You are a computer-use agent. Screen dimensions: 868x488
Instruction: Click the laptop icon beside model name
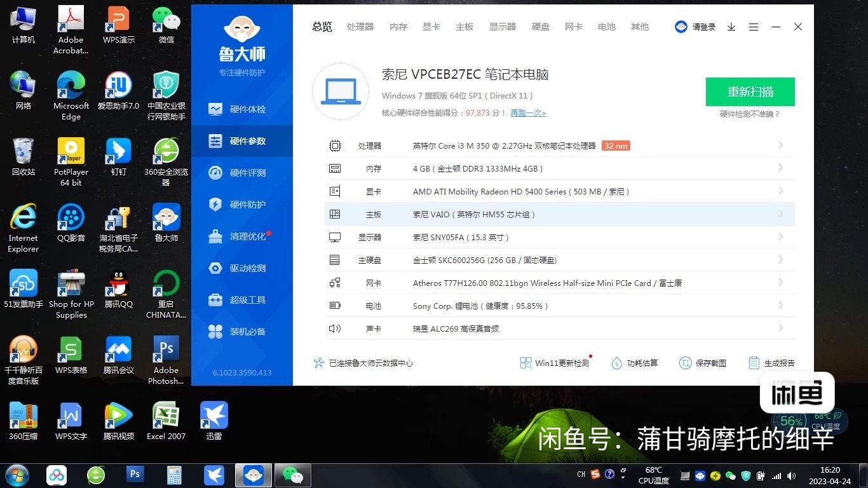(x=341, y=91)
